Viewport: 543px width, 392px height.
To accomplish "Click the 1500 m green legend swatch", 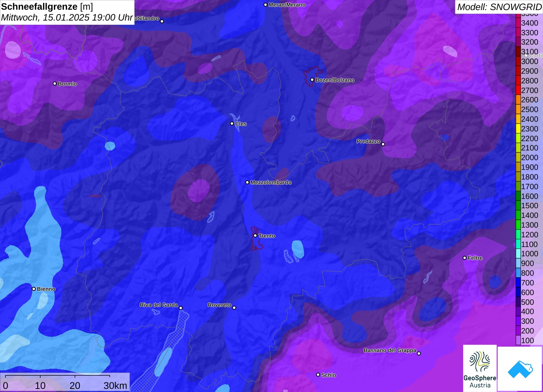I will pos(518,205).
